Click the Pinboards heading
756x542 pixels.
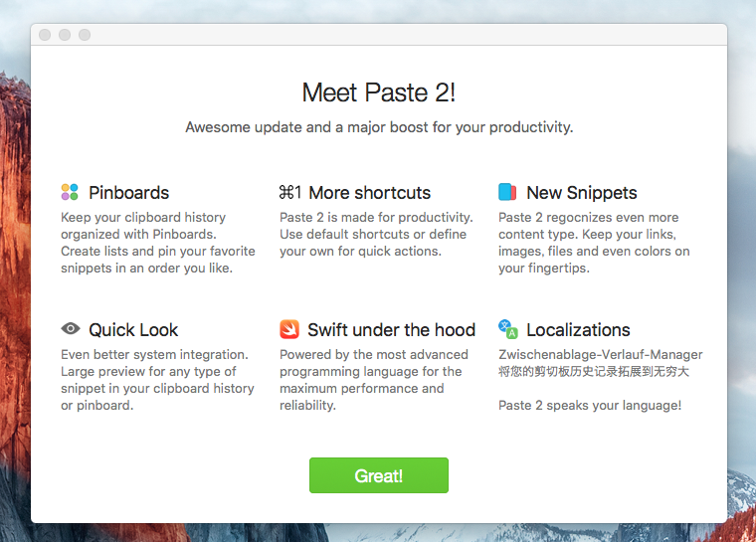pos(129,192)
